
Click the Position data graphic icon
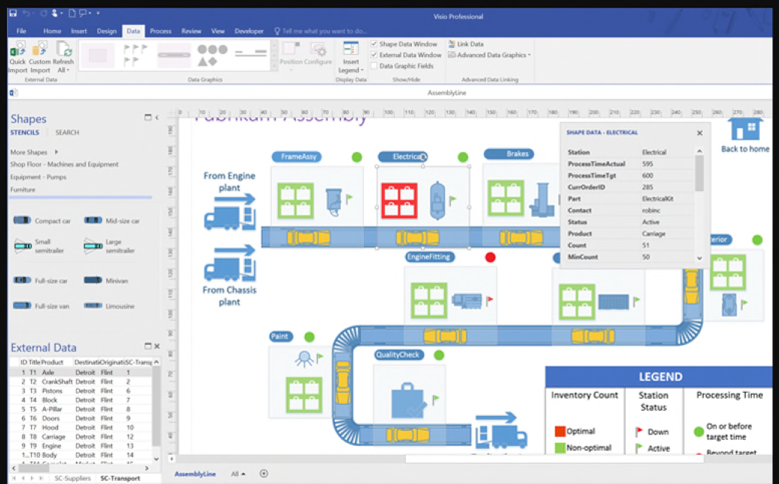point(290,49)
